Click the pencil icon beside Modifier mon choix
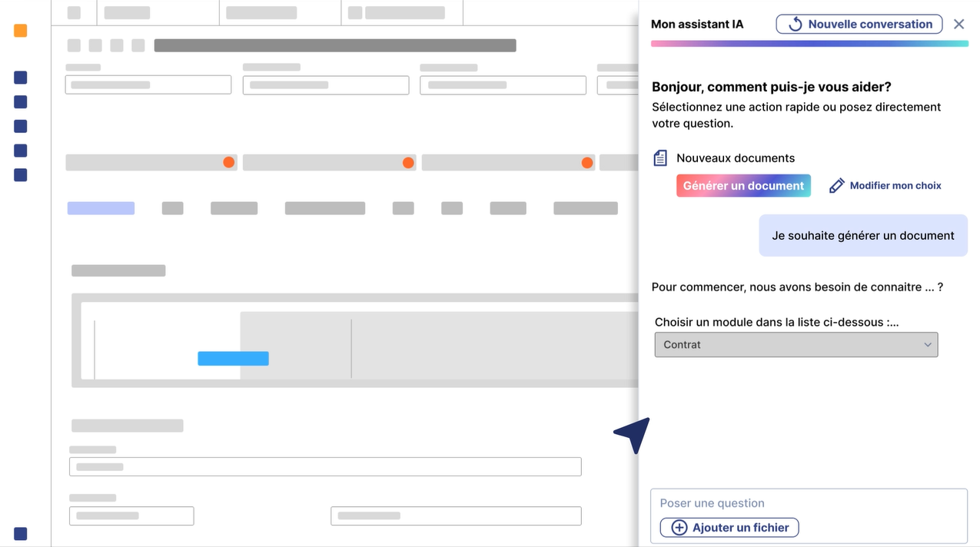The height and width of the screenshot is (547, 980). tap(837, 185)
